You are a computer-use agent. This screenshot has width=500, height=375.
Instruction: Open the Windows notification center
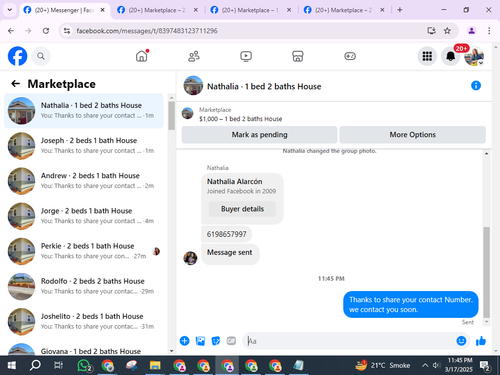tap(484, 366)
